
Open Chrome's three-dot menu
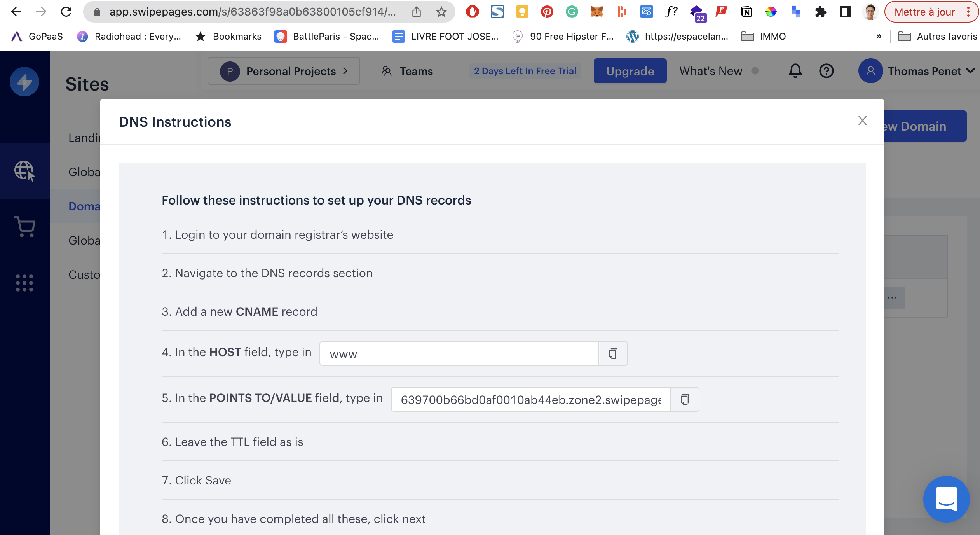[968, 12]
